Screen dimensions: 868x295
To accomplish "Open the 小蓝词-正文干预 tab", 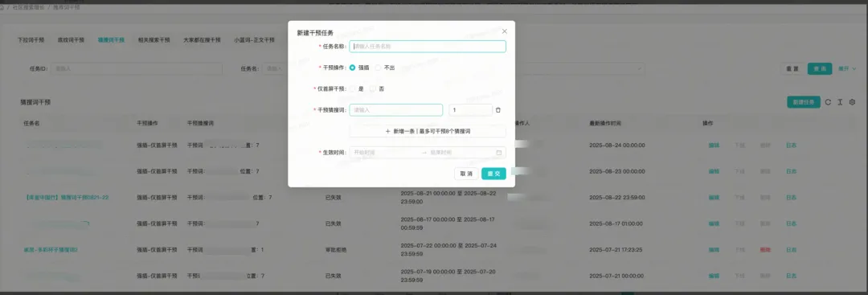I will click(x=254, y=40).
